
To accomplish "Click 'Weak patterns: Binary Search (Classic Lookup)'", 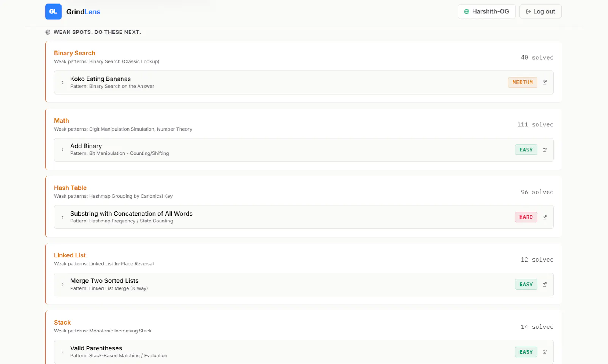I will (x=106, y=62).
